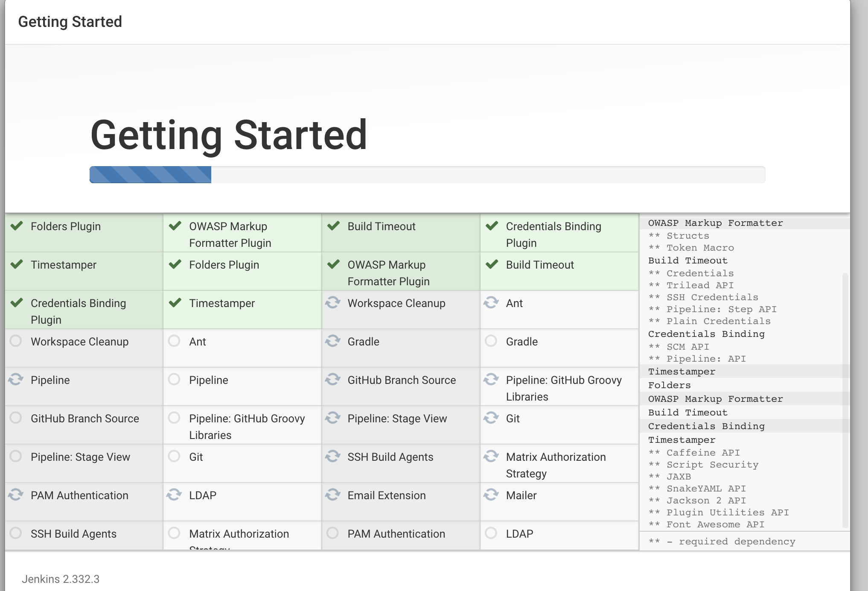Select the pending circle next to Git

(x=174, y=456)
